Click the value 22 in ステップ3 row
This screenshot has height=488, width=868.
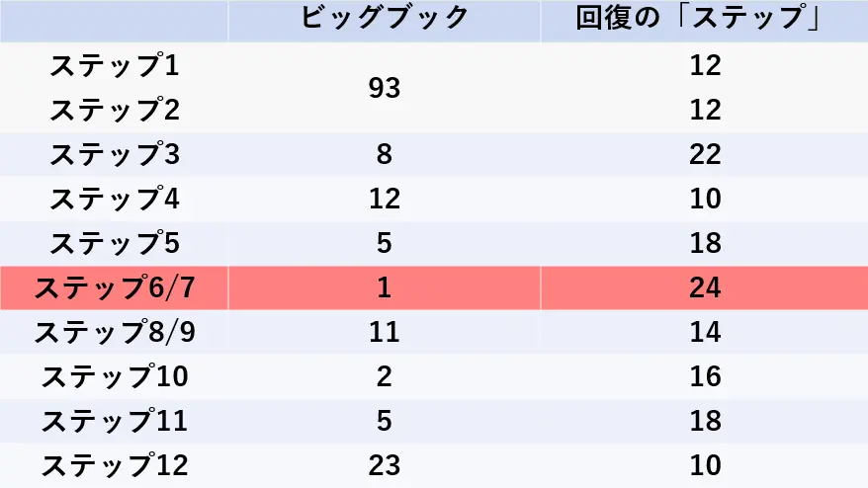[x=705, y=154]
